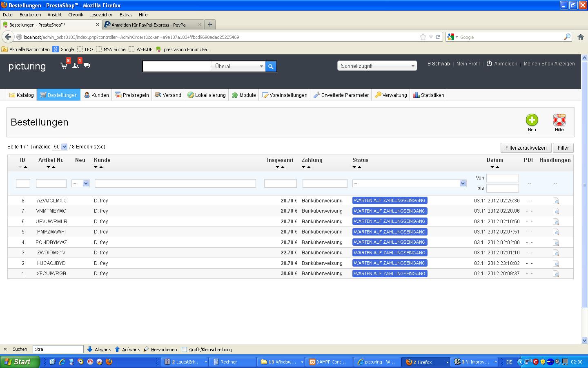
Task: Click the Filter button
Action: (x=563, y=148)
